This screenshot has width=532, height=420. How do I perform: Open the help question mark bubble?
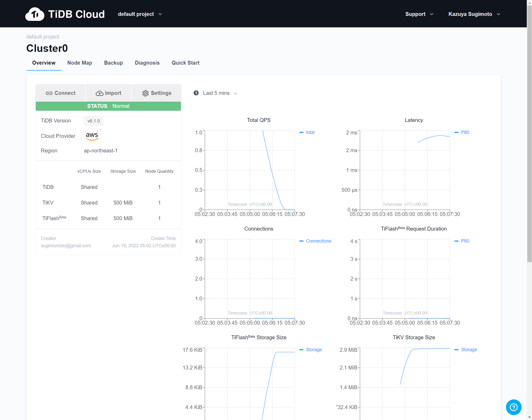(513, 407)
